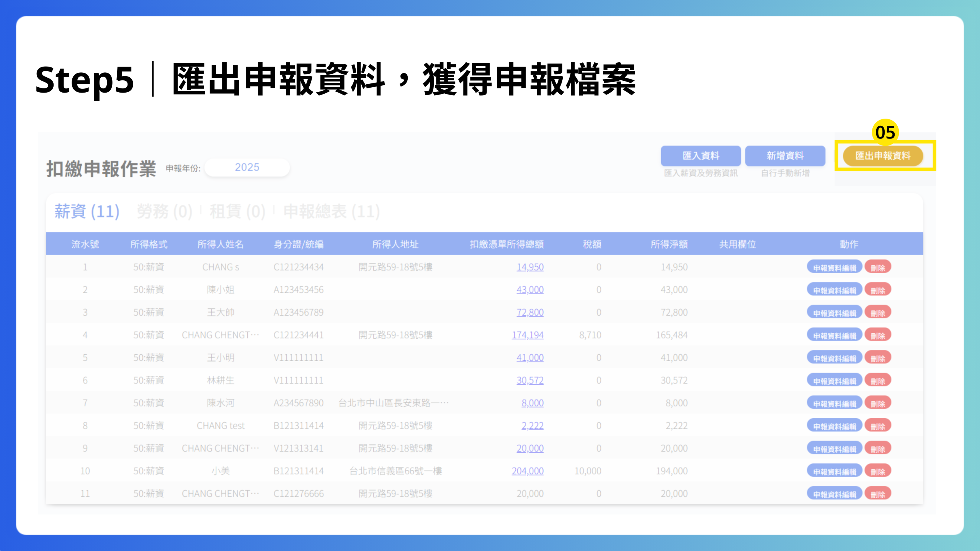Open the 申報總表 (11) tab

click(332, 211)
